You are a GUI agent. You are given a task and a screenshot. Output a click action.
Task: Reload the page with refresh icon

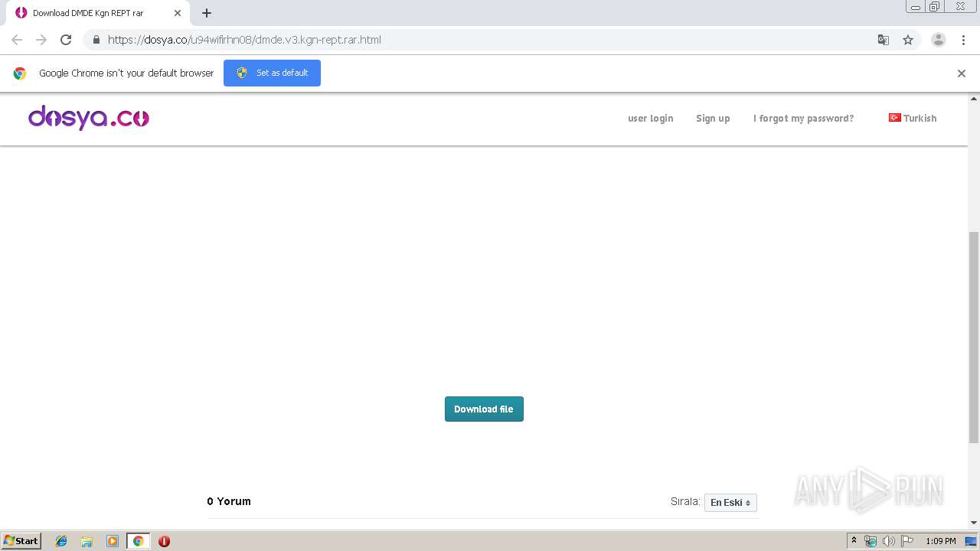(x=66, y=40)
